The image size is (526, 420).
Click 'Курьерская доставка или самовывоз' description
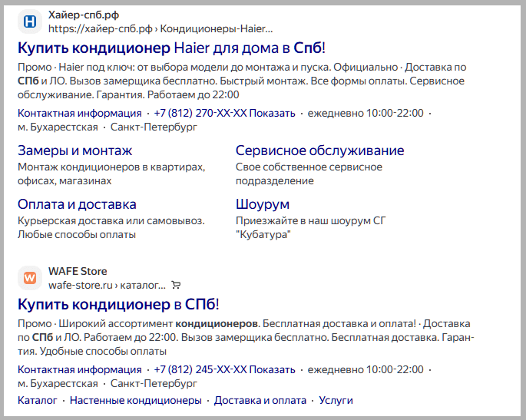point(111,220)
